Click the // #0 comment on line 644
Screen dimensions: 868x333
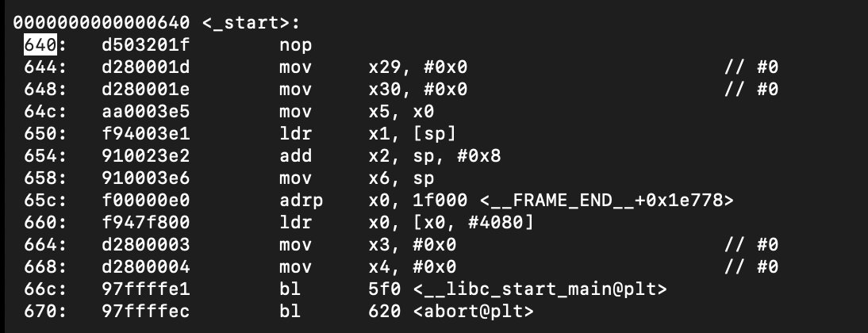click(x=751, y=67)
